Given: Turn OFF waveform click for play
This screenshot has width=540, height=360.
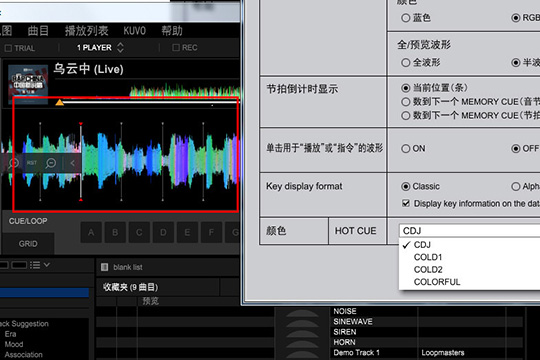Looking at the screenshot, I should pos(516,148).
